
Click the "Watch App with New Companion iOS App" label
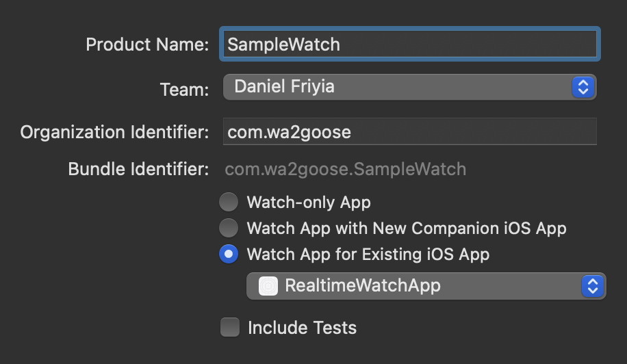(407, 229)
